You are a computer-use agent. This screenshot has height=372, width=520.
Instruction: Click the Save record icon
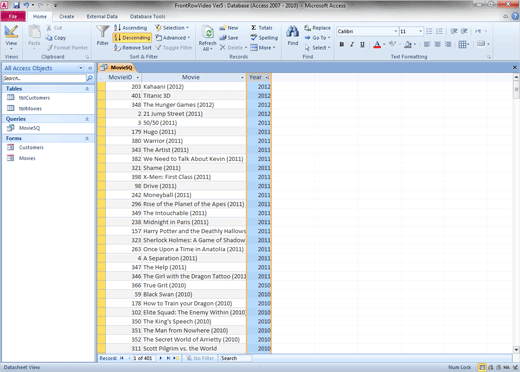[223, 38]
